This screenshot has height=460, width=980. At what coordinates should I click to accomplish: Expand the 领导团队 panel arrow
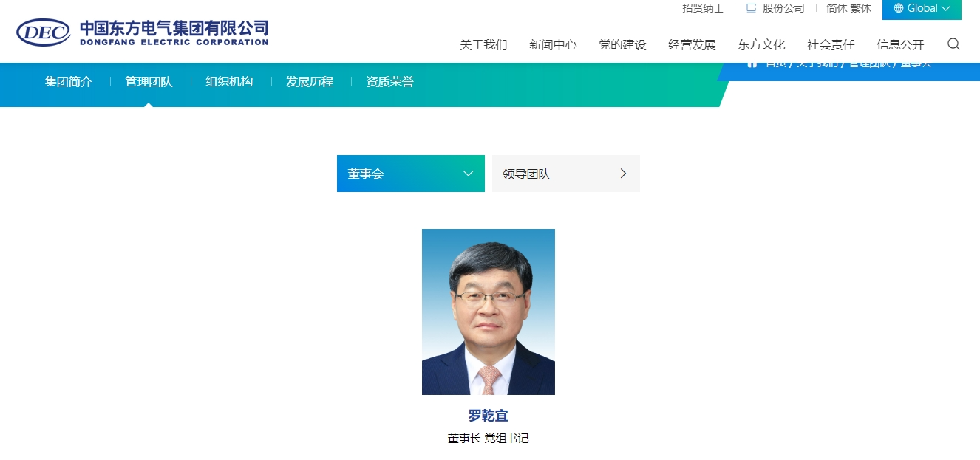pyautogui.click(x=625, y=173)
